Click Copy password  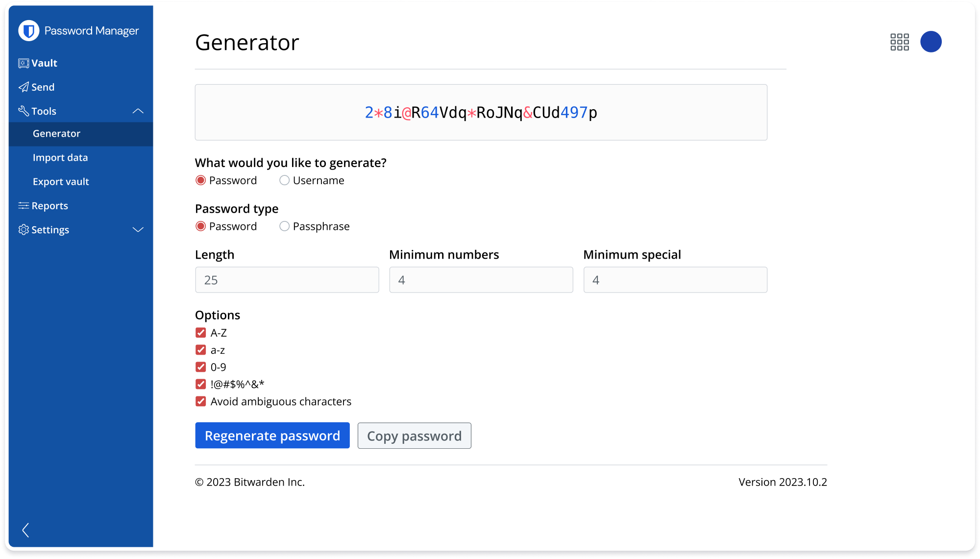click(x=414, y=436)
